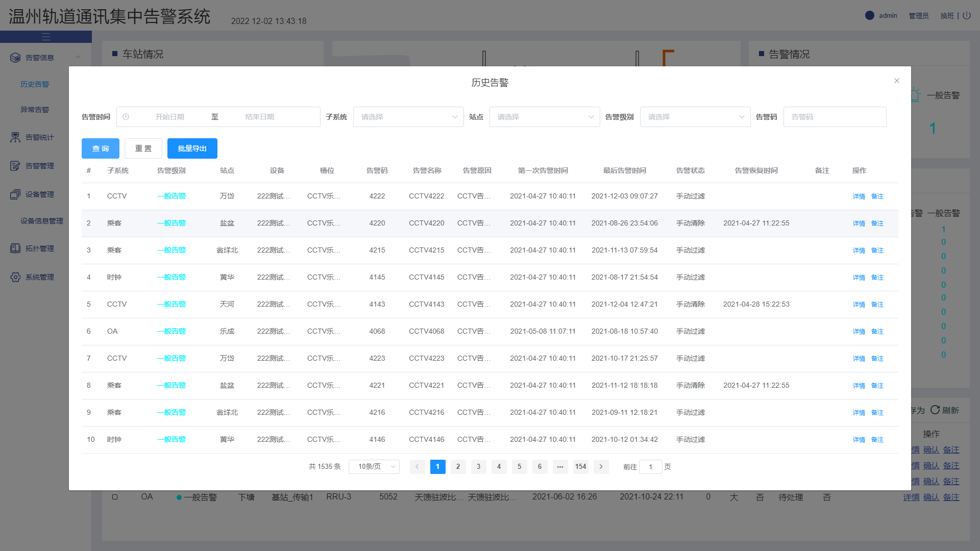Go to previous page arrow

(x=418, y=467)
